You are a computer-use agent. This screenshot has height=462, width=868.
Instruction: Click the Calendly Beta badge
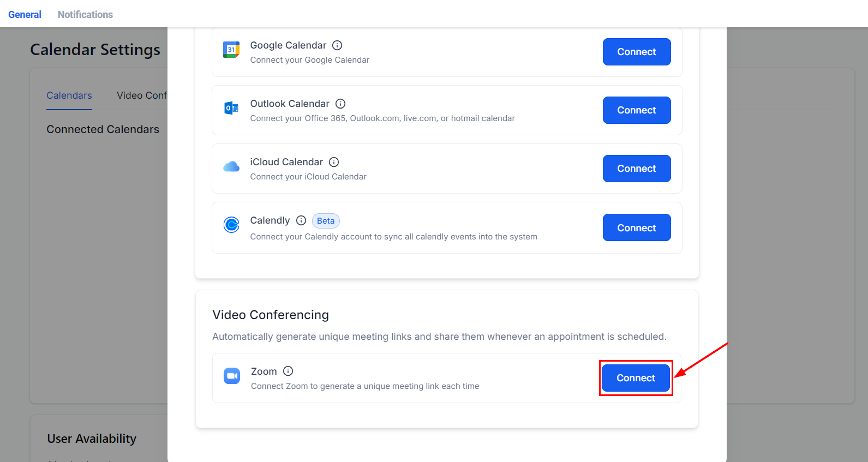click(326, 221)
